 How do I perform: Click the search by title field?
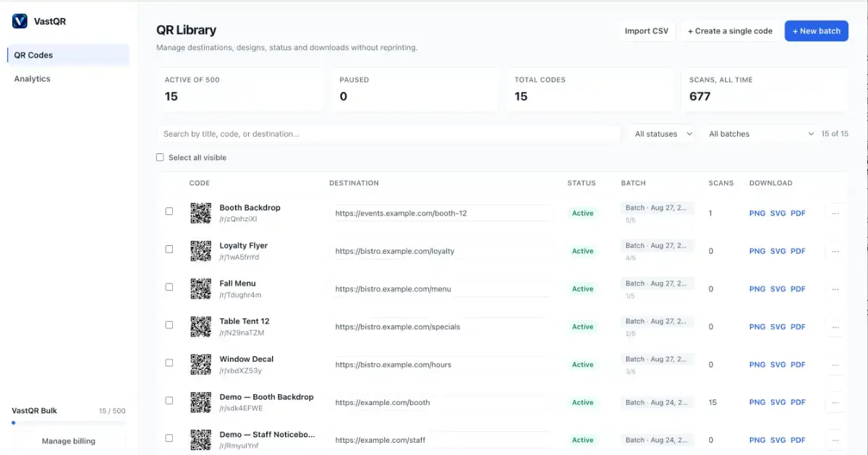(x=388, y=134)
